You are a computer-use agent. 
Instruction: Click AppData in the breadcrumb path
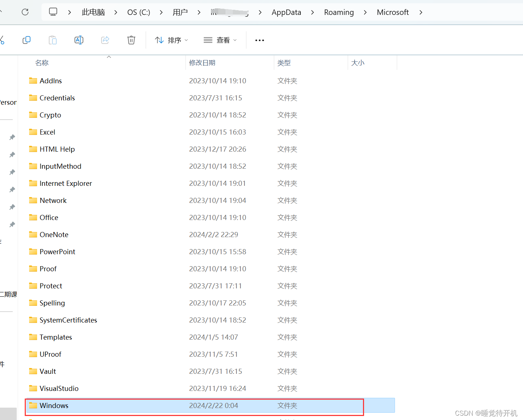(286, 12)
